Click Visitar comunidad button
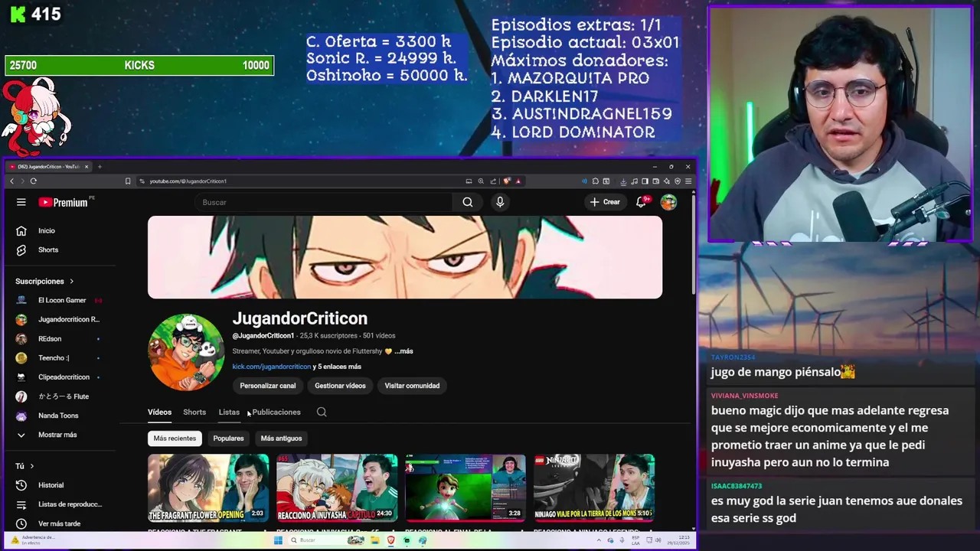Screen dimensions: 980x551 click(x=412, y=386)
